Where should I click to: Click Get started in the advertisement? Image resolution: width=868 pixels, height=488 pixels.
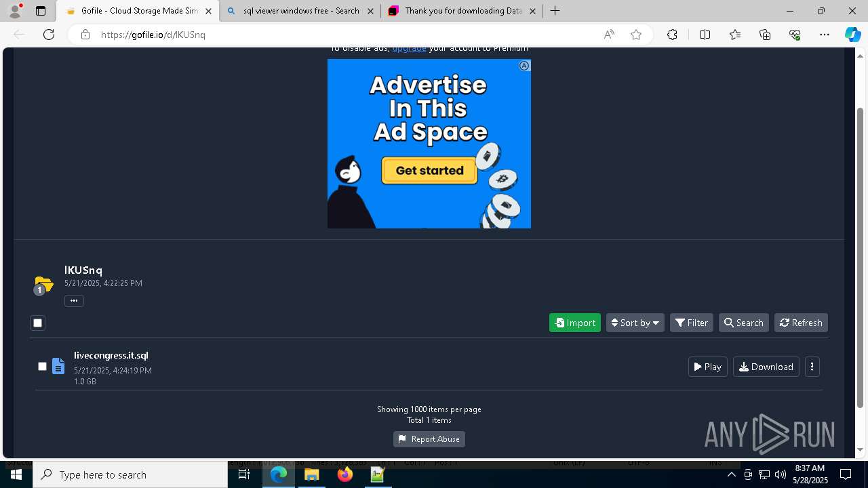click(430, 171)
